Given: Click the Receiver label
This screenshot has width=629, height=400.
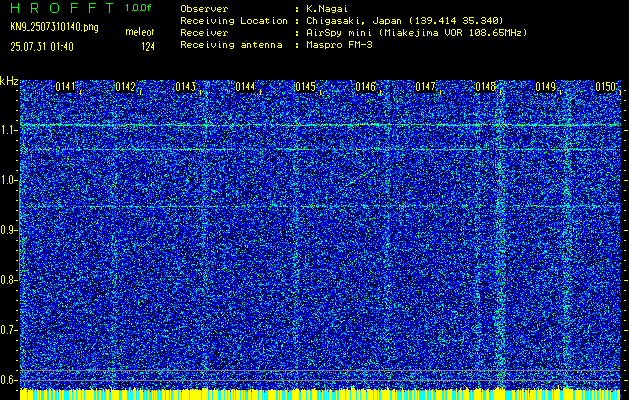Looking at the screenshot, I should pyautogui.click(x=204, y=33).
